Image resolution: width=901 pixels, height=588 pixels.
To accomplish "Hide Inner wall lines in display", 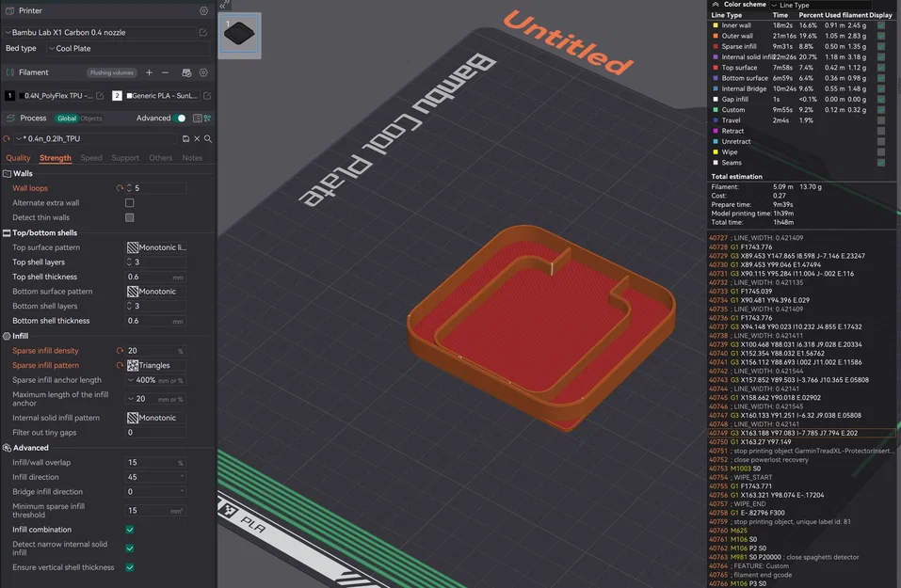I will pyautogui.click(x=881, y=25).
